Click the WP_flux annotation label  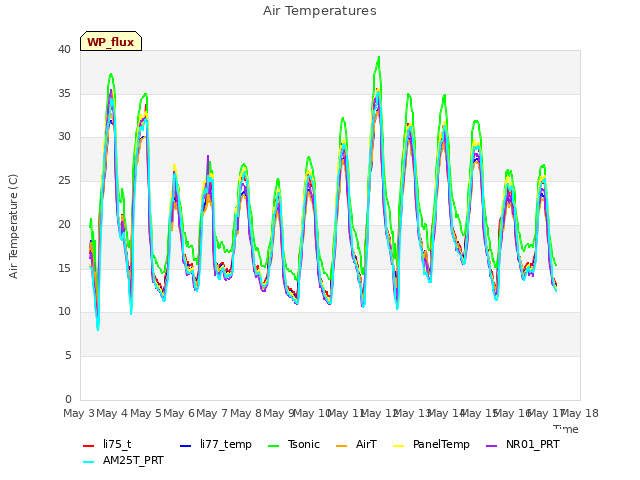click(111, 42)
